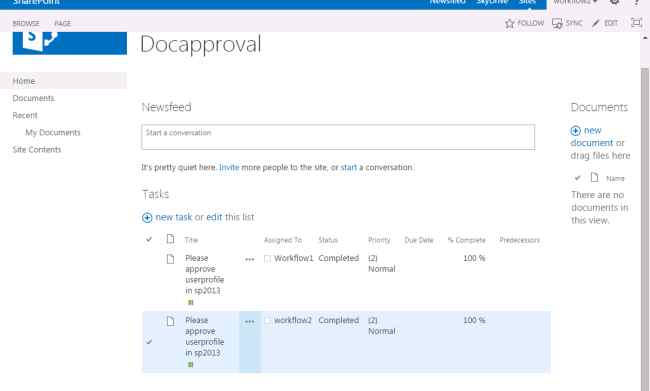Go to Newsfeed in top bar

point(447,2)
